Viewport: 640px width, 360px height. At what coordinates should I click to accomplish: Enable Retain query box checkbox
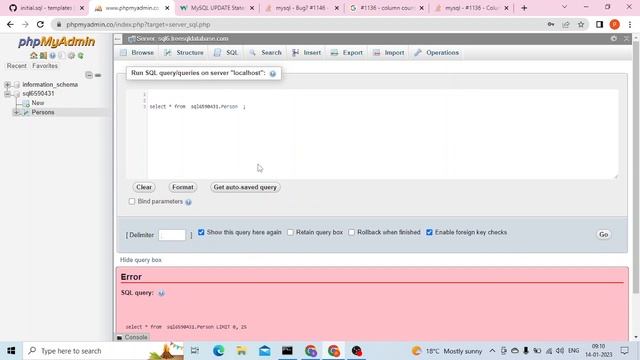click(290, 232)
